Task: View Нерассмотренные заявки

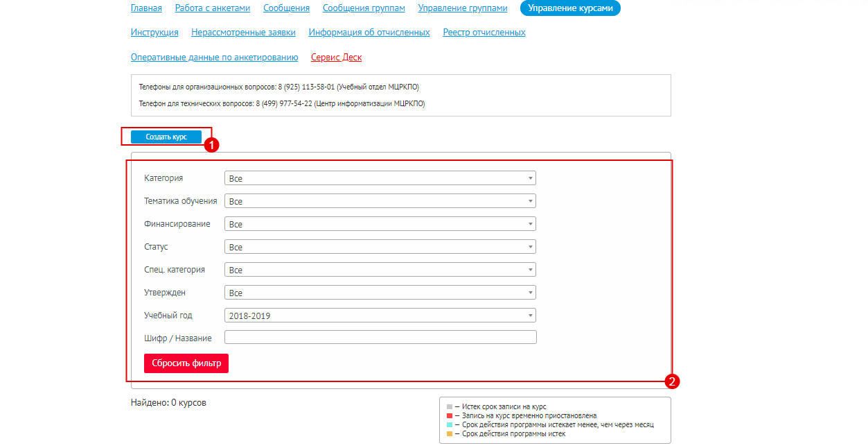Action: [x=244, y=33]
